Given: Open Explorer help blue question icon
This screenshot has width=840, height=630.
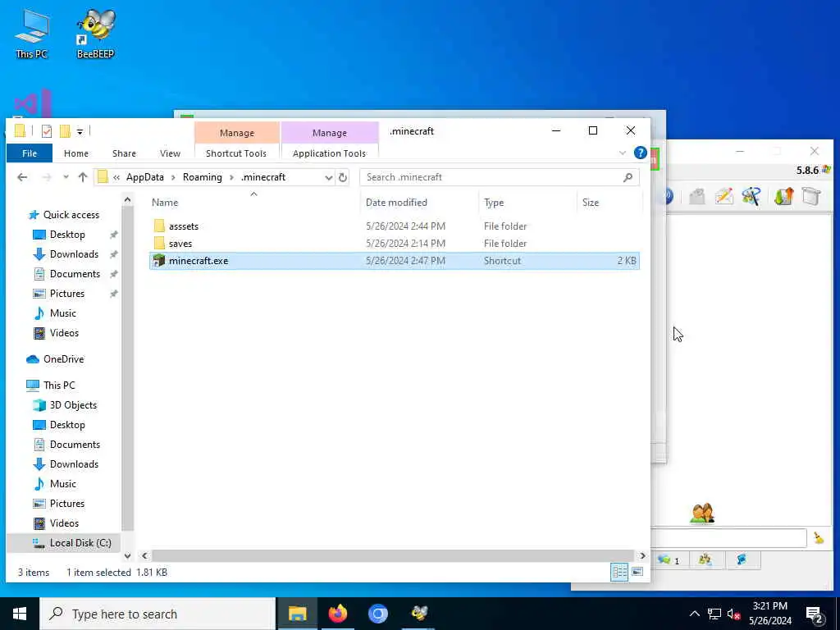Looking at the screenshot, I should (640, 153).
